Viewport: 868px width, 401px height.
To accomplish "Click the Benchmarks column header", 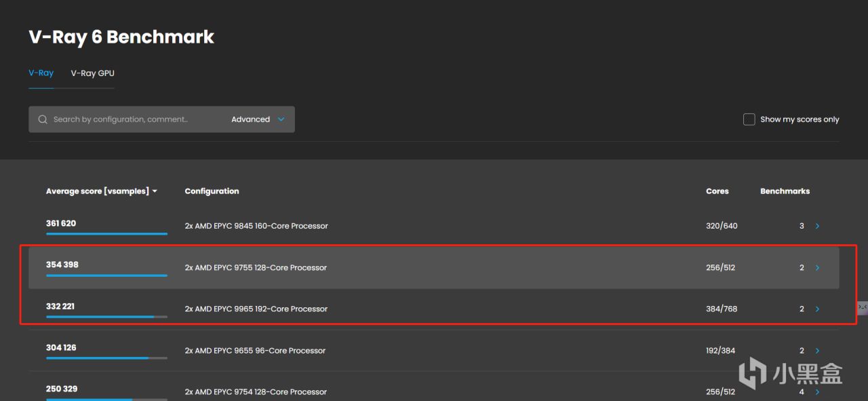I will pos(785,191).
